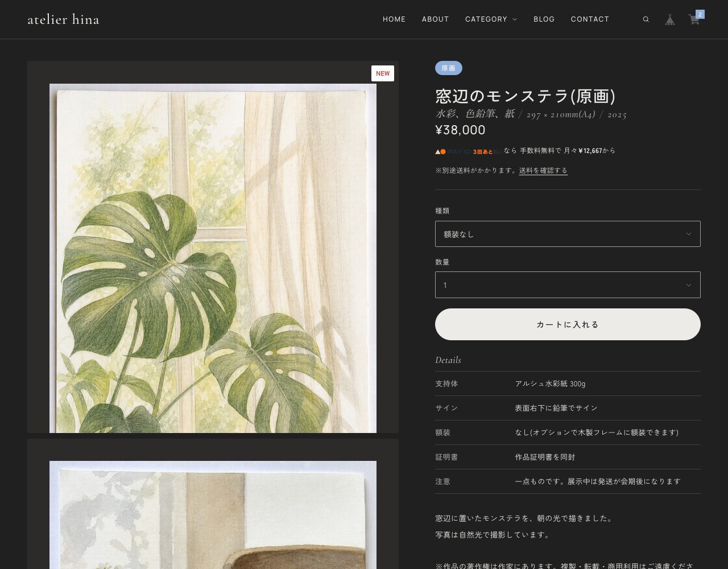The width and height of the screenshot is (728, 569).
Task: Click the cart count badge showing 2
Action: (700, 14)
